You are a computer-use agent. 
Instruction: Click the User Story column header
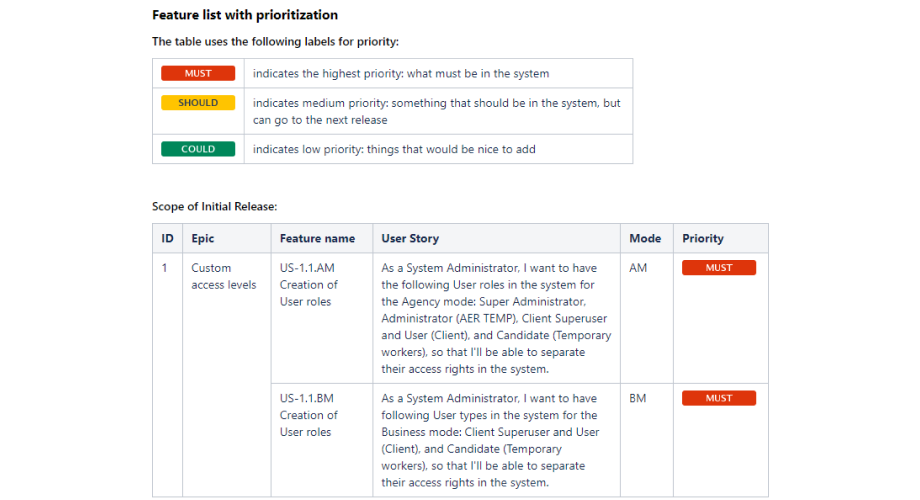496,238
